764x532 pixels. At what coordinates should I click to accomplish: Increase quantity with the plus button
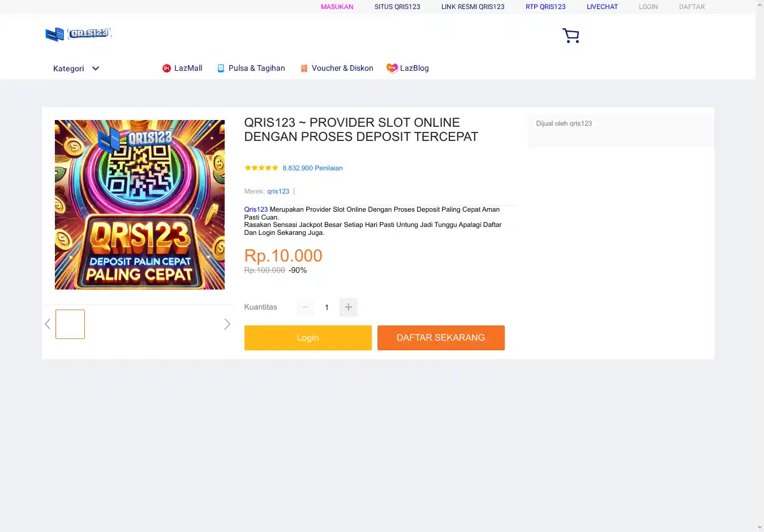pos(349,307)
